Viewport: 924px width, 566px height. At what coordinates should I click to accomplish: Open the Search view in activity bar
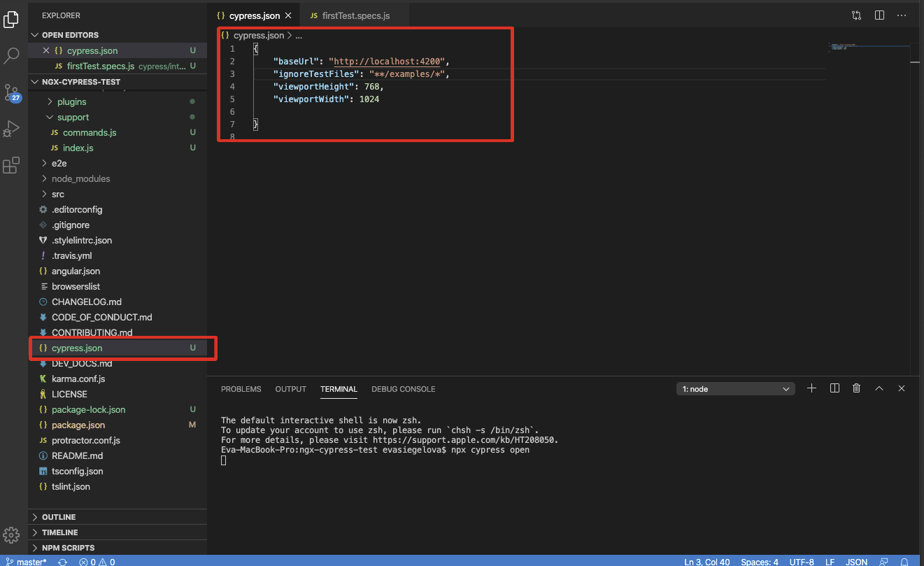[x=12, y=56]
